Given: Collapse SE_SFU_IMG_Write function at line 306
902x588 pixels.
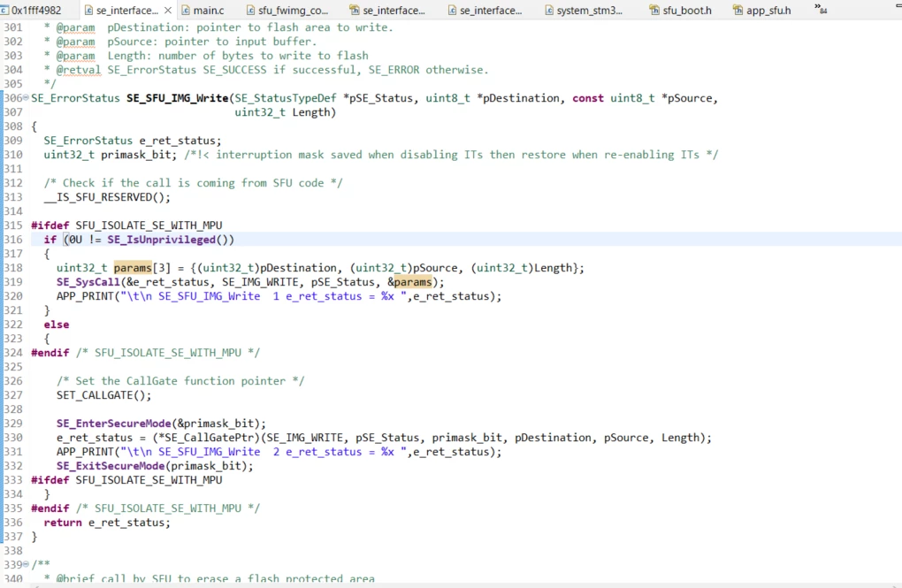Looking at the screenshot, I should [26, 98].
